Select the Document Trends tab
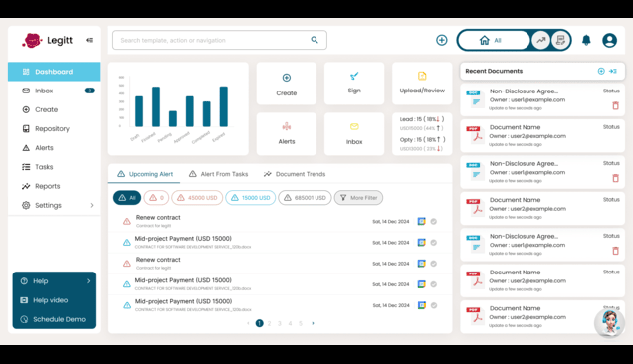Screen dimensions: 633x364 [x=295, y=174]
